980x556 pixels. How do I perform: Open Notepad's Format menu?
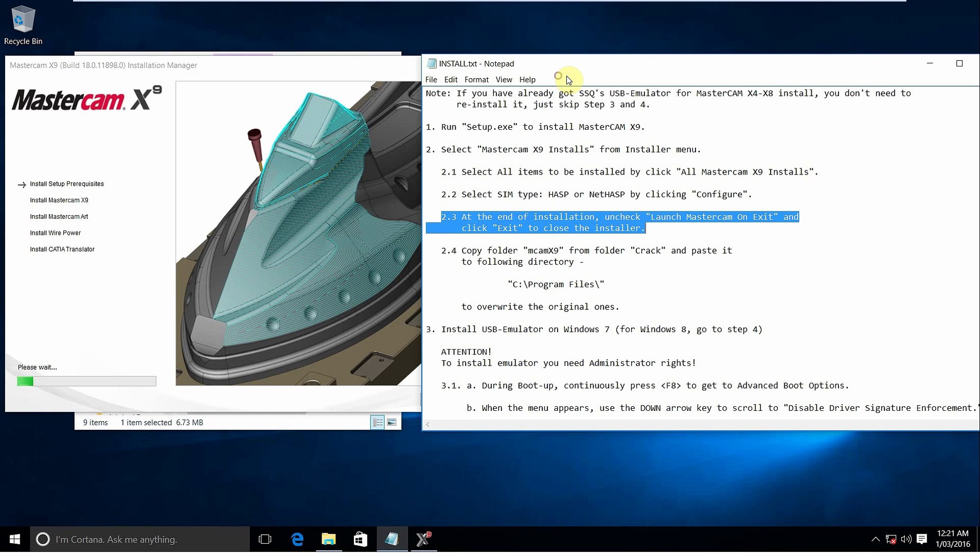pyautogui.click(x=476, y=79)
